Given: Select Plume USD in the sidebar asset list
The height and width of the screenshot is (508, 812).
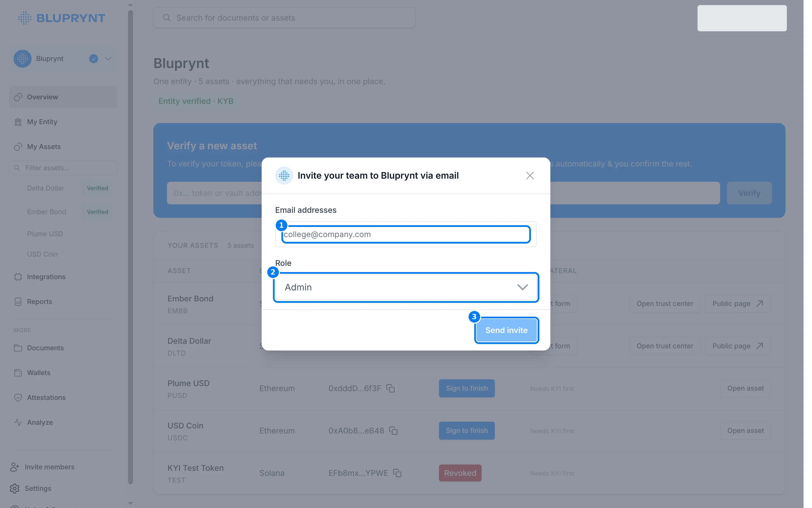Looking at the screenshot, I should pos(45,233).
